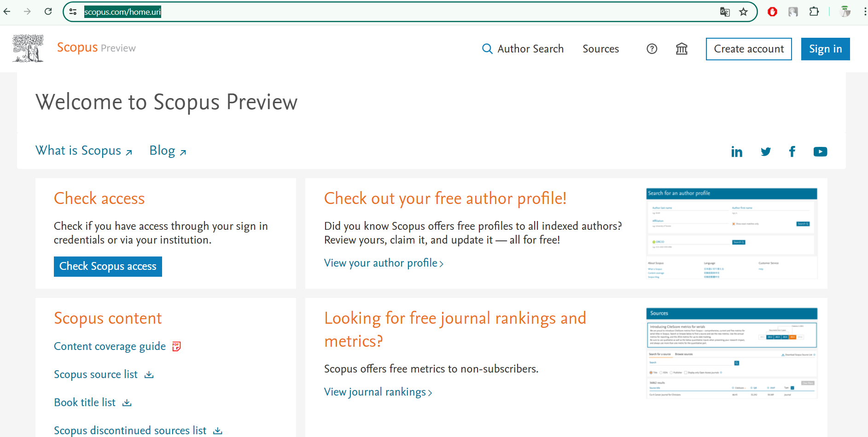Open the Content coverage guide PDF
The width and height of the screenshot is (868, 437).
click(x=110, y=346)
